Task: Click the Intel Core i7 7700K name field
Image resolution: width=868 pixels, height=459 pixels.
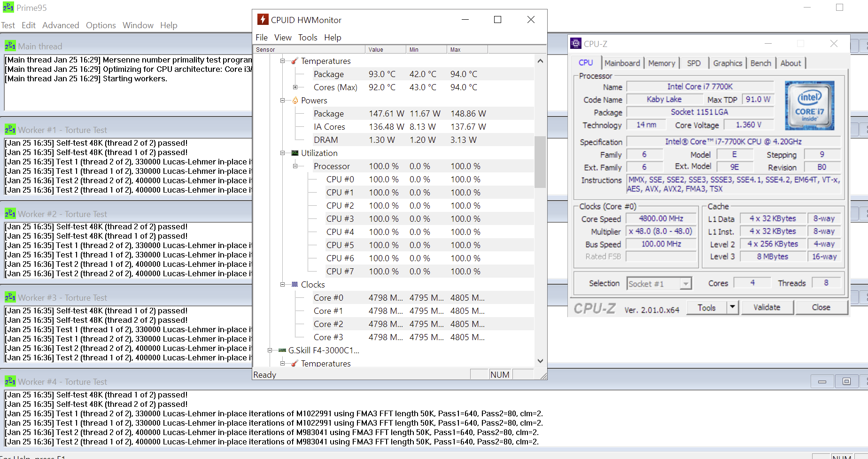Action: tap(700, 86)
